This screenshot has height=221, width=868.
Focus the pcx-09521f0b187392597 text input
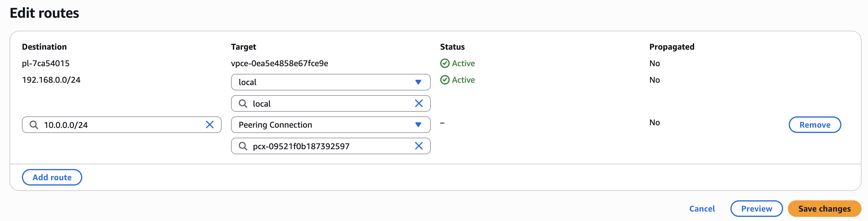click(x=330, y=146)
